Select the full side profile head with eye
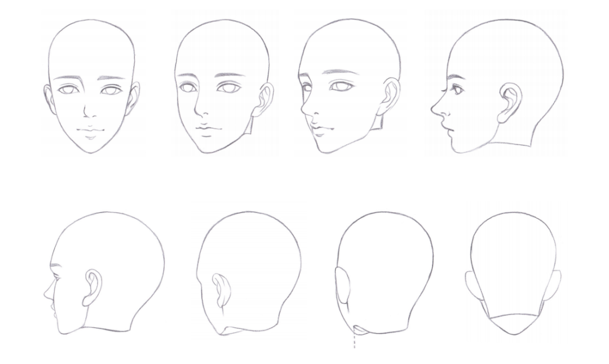Screen dimensions: 609x364 coord(497,86)
